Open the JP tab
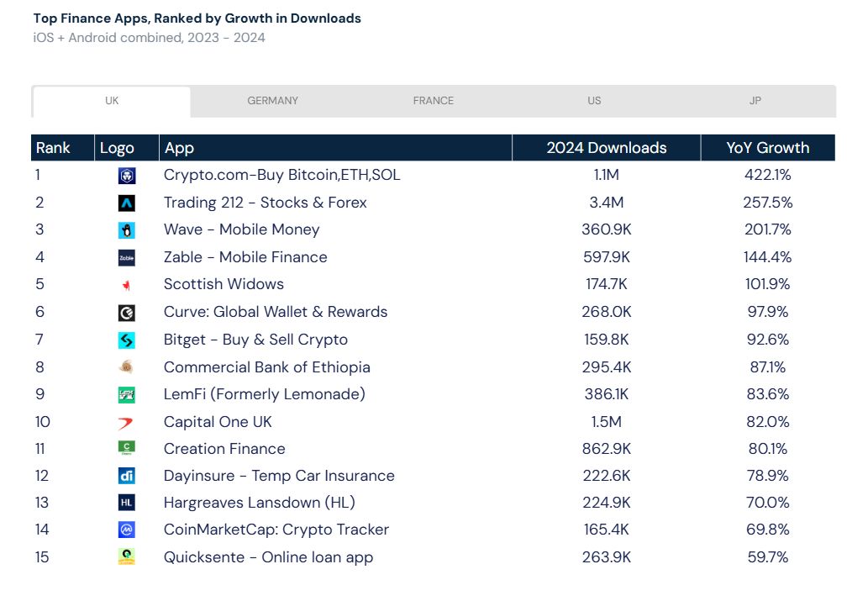Viewport: 868px width, 601px height. 755,101
